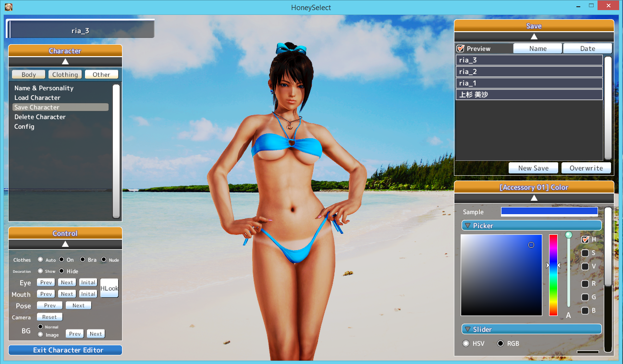This screenshot has height=364, width=623.
Task: Click BG Next button
Action: tap(96, 334)
